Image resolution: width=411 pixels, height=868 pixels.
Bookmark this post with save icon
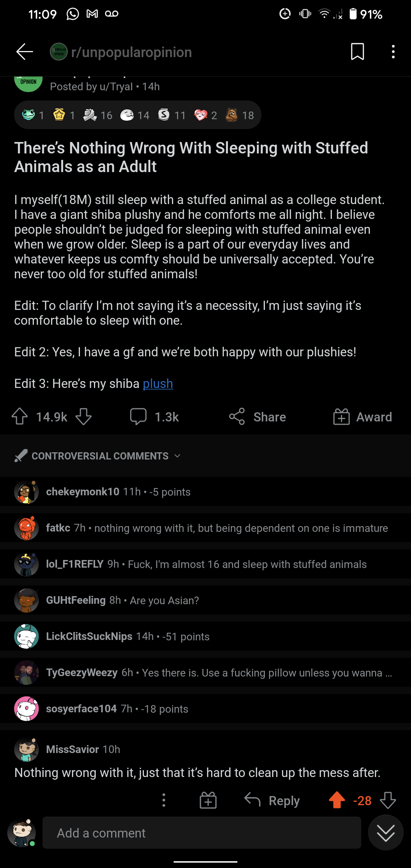tap(357, 52)
